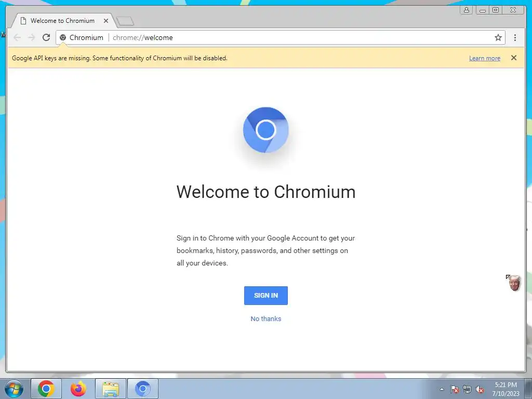Click the API keys missing warning text
The image size is (532, 399).
click(119, 58)
